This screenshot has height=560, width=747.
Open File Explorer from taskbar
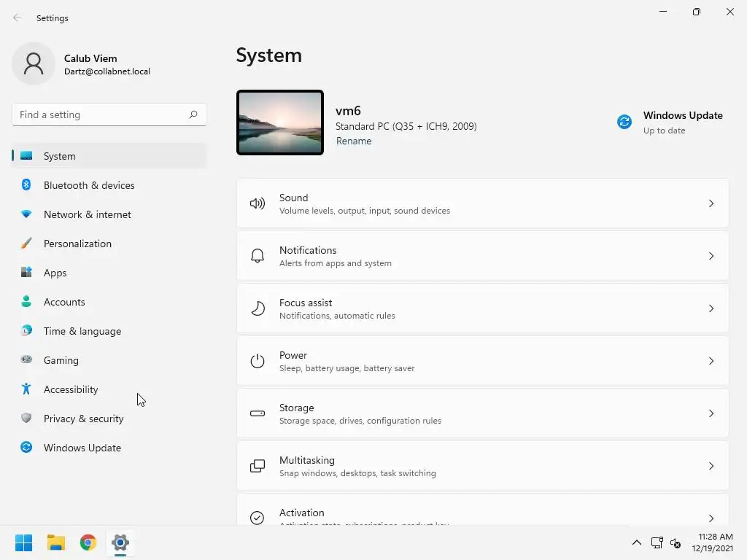[x=55, y=542]
